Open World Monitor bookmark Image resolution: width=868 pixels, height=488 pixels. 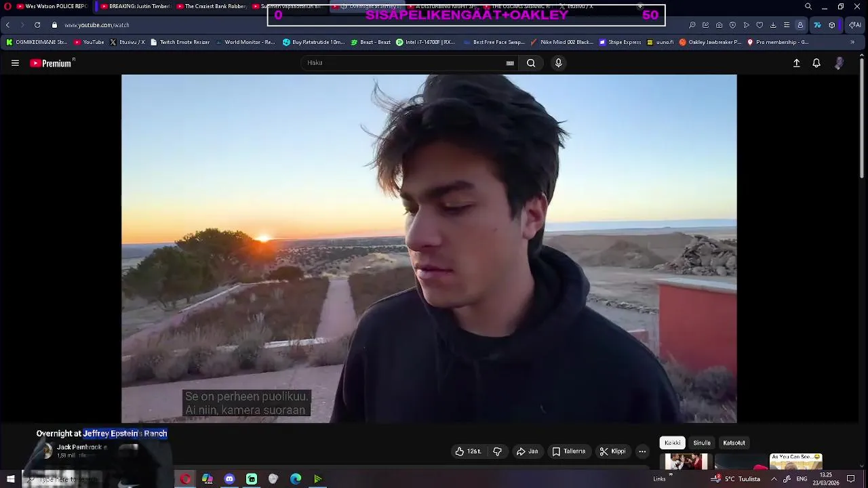[245, 42]
